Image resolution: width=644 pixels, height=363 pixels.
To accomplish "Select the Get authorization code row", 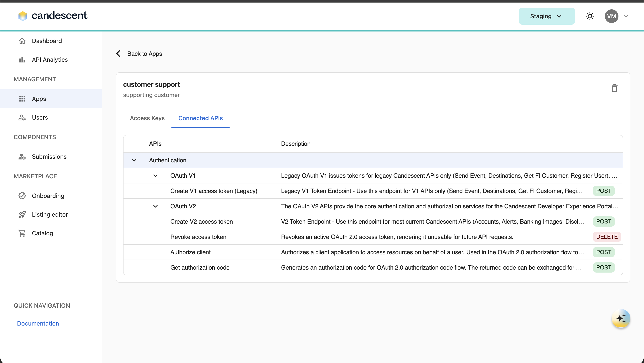I will (373, 267).
